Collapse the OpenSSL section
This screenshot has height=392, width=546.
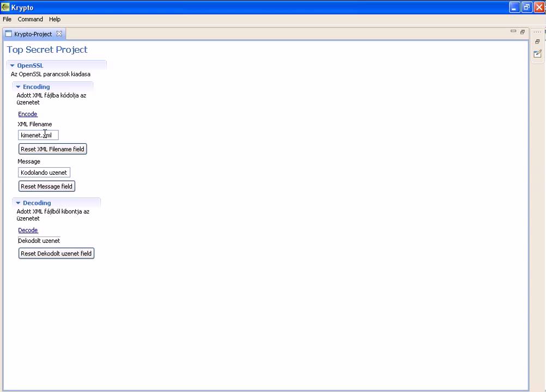(12, 65)
